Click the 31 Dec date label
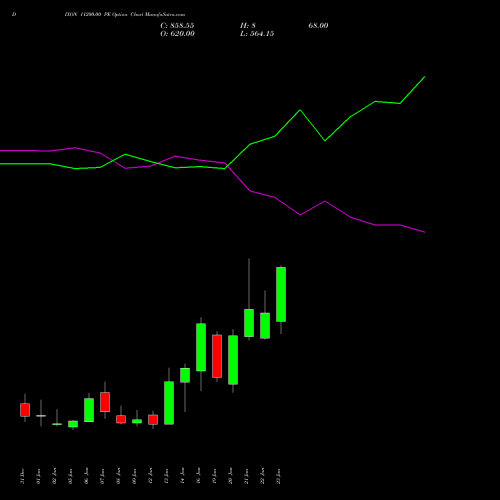 point(22,476)
